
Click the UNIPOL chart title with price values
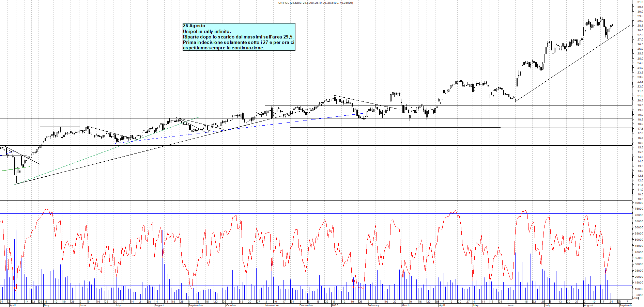(x=316, y=3)
